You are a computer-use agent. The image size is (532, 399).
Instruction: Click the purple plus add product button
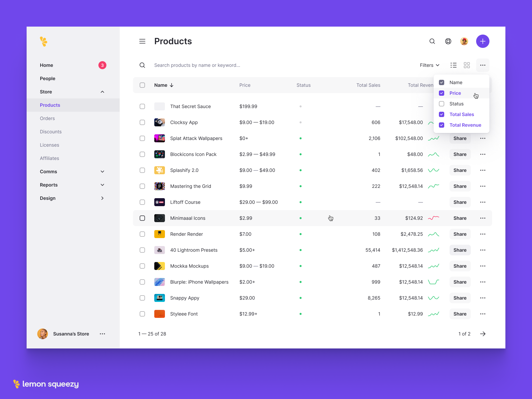click(483, 41)
